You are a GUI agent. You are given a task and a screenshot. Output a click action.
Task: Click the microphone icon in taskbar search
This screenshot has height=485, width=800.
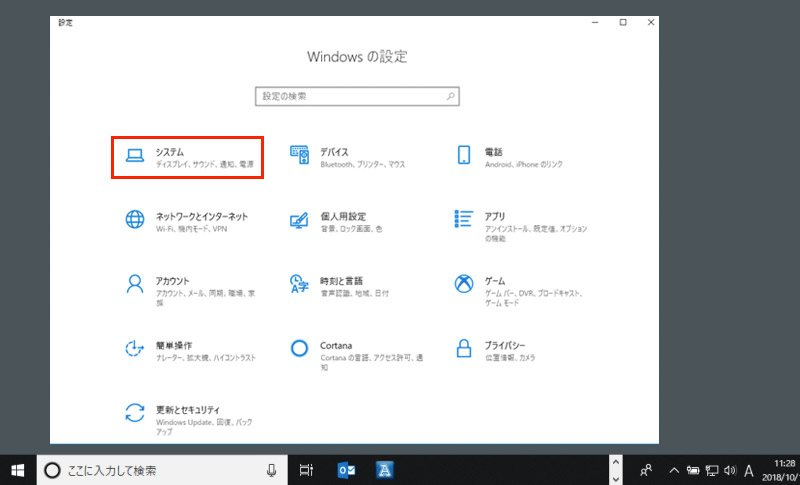point(272,470)
